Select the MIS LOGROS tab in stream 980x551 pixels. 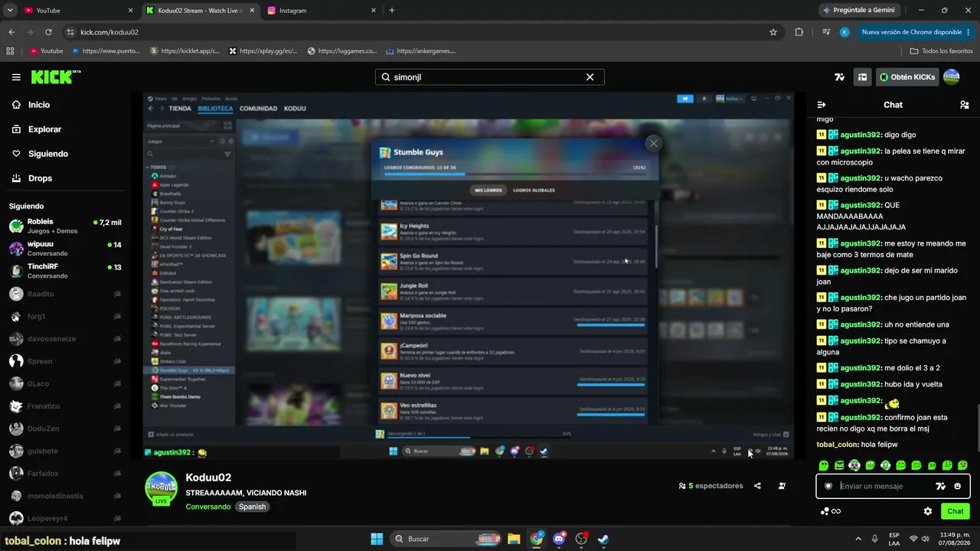coord(488,190)
